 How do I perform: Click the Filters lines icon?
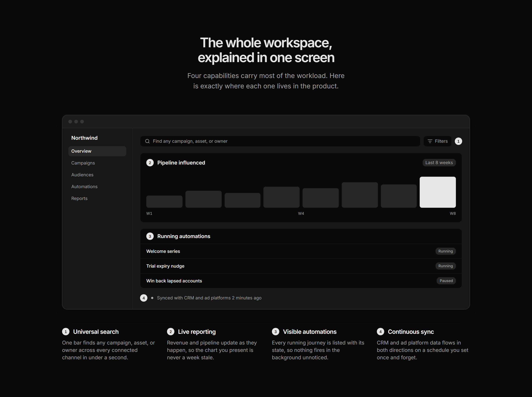pos(430,141)
